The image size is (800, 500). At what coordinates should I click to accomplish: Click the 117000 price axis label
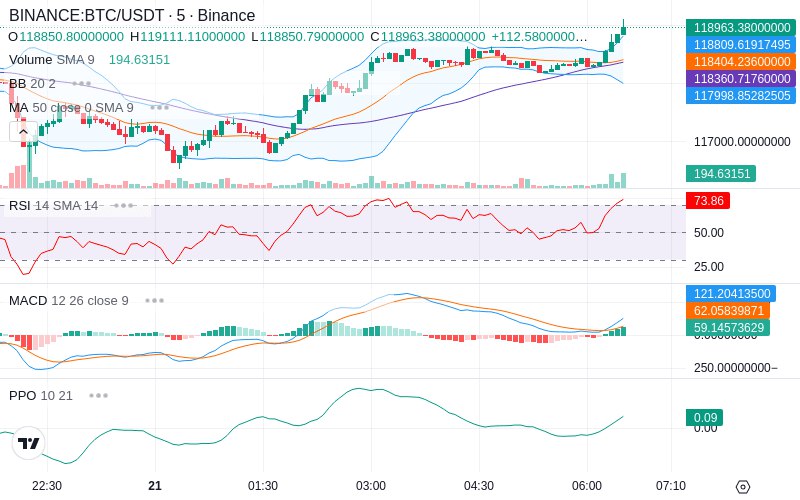[x=742, y=142]
